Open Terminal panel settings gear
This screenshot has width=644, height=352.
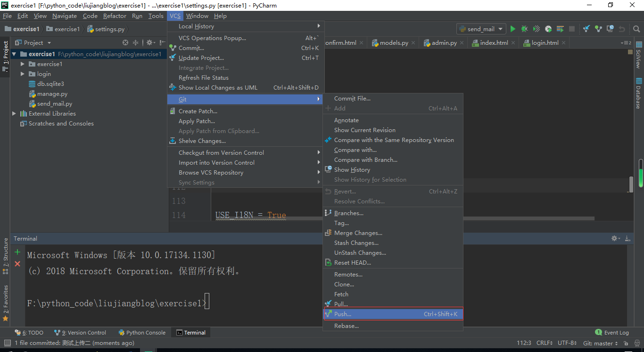pos(615,238)
